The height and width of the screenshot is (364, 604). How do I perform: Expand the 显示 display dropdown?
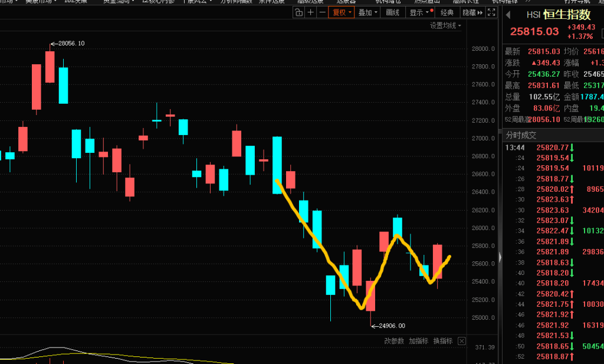pos(421,12)
